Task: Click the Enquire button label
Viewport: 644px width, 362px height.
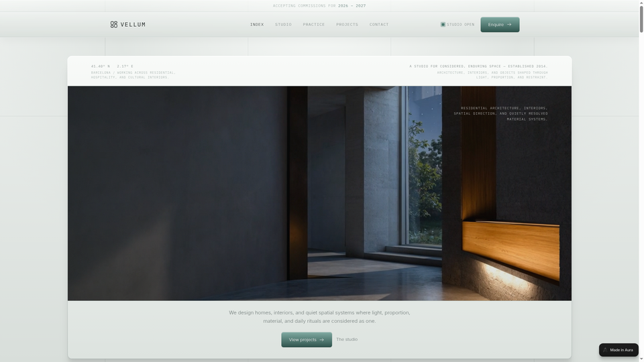Action: point(496,25)
